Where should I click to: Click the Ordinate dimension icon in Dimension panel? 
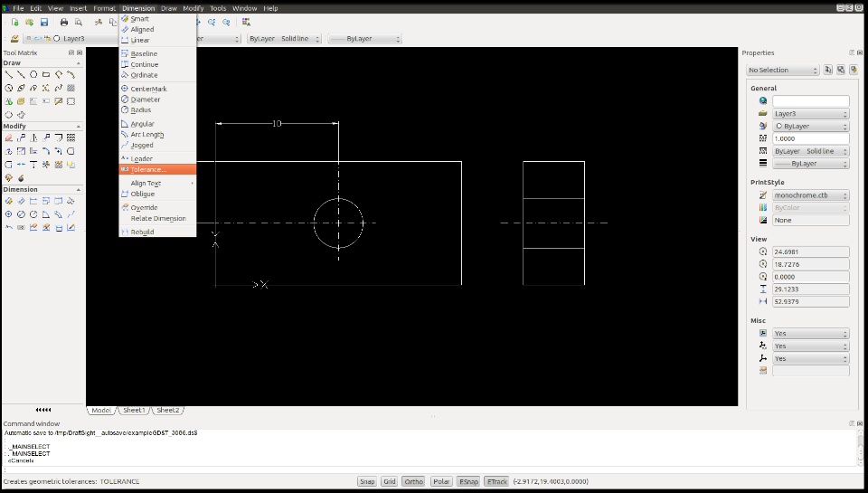(x=71, y=201)
